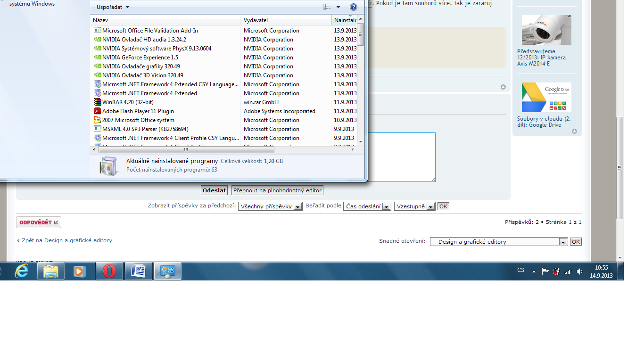
Task: Follow Zpět na Design a grafické editory link
Action: tap(67, 240)
